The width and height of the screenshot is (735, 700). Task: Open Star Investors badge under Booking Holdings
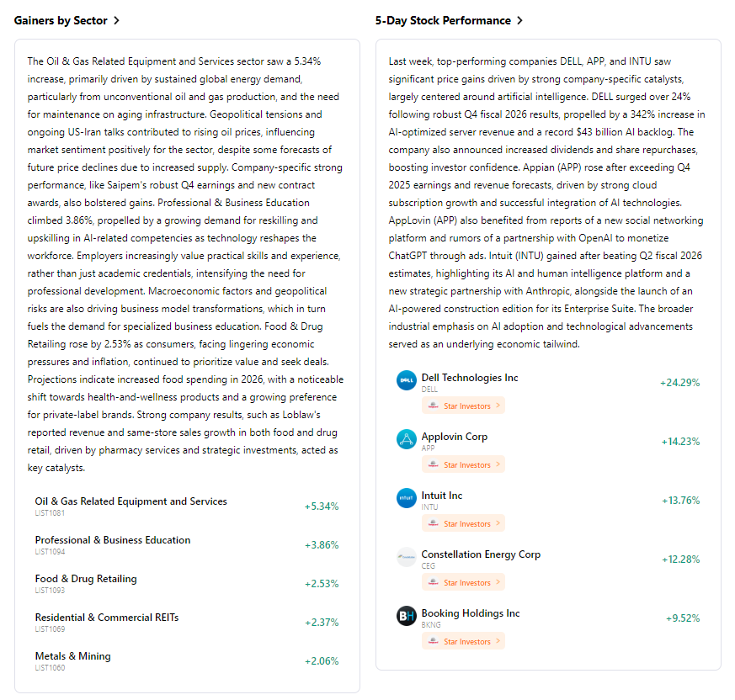pos(463,641)
